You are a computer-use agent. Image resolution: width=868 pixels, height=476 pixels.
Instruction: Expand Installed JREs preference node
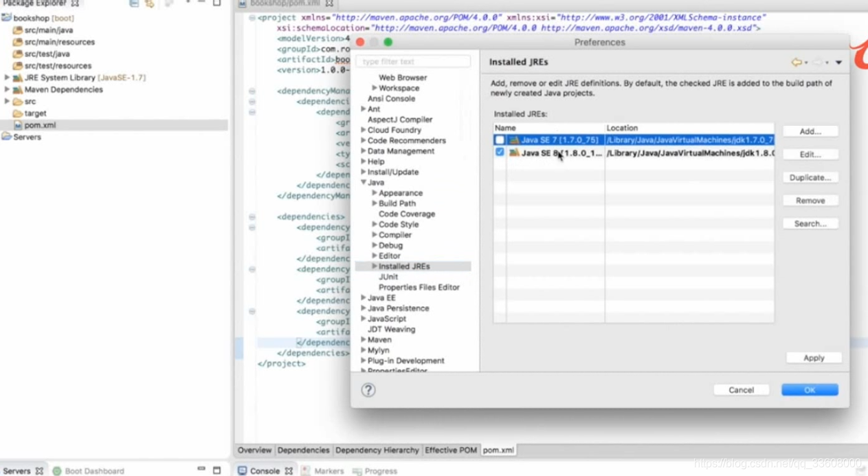pos(375,266)
